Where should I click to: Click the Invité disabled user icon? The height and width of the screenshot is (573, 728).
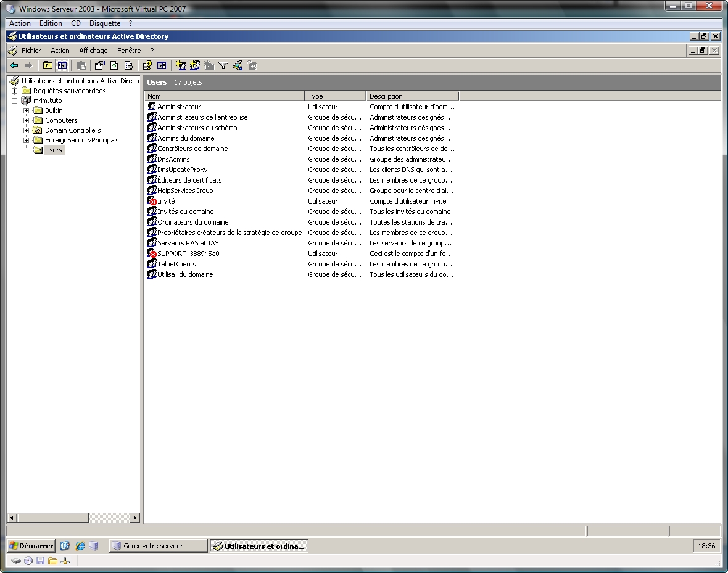click(x=151, y=201)
